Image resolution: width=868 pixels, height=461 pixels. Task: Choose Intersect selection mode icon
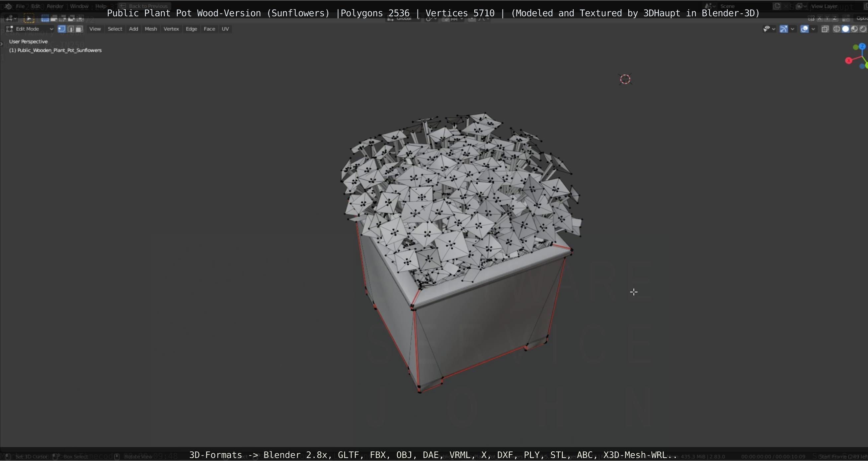[x=80, y=18]
